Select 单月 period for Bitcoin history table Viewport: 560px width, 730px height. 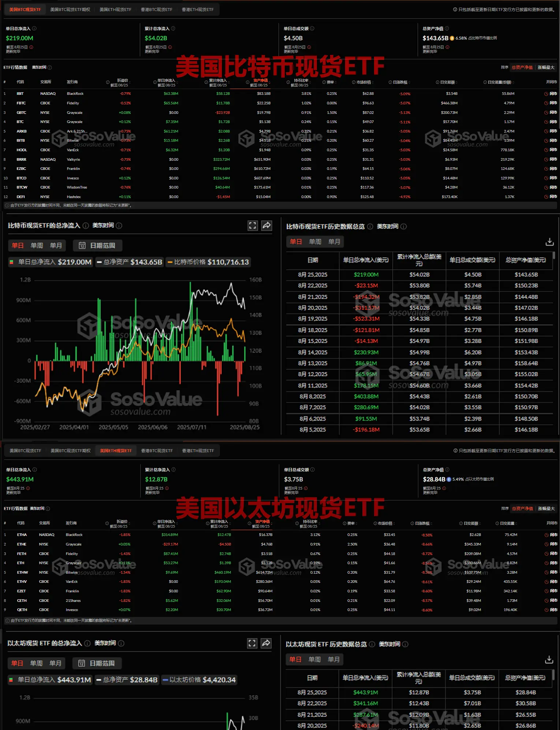pyautogui.click(x=334, y=242)
